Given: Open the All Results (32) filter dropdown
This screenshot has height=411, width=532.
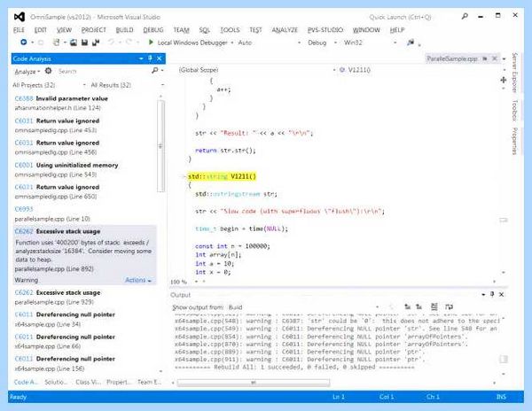Looking at the screenshot, I should coord(128,85).
